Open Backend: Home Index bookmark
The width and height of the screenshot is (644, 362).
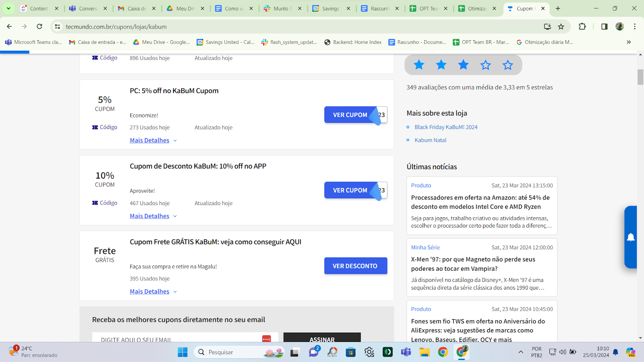(x=353, y=42)
